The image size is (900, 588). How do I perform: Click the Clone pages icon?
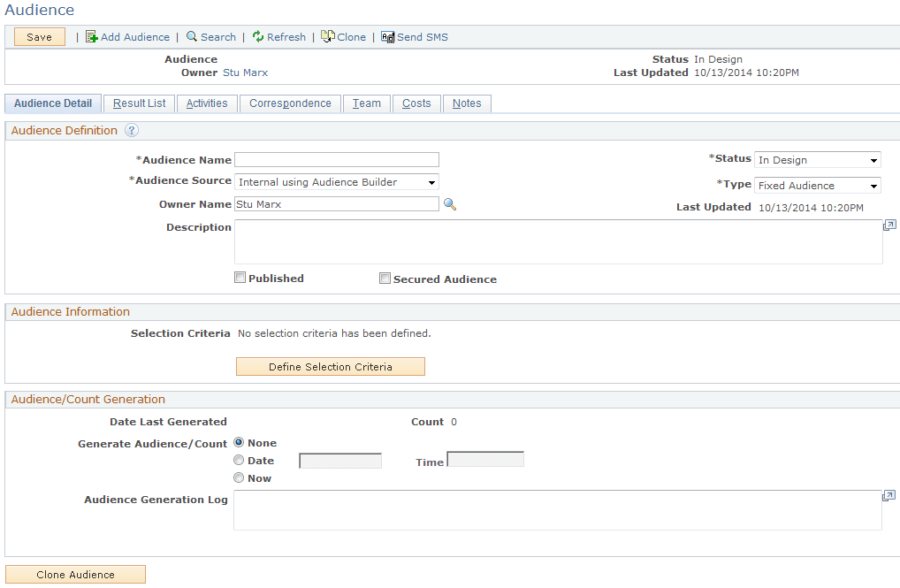(x=328, y=36)
